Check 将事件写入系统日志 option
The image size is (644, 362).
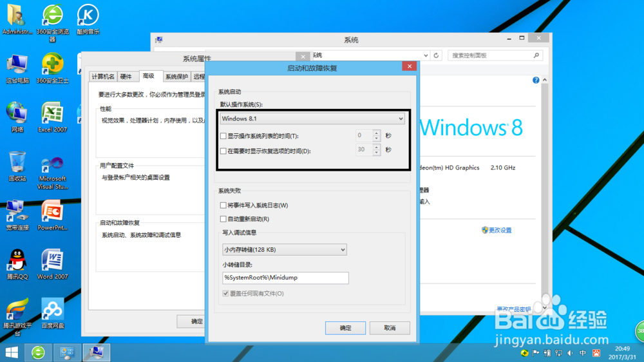click(223, 205)
